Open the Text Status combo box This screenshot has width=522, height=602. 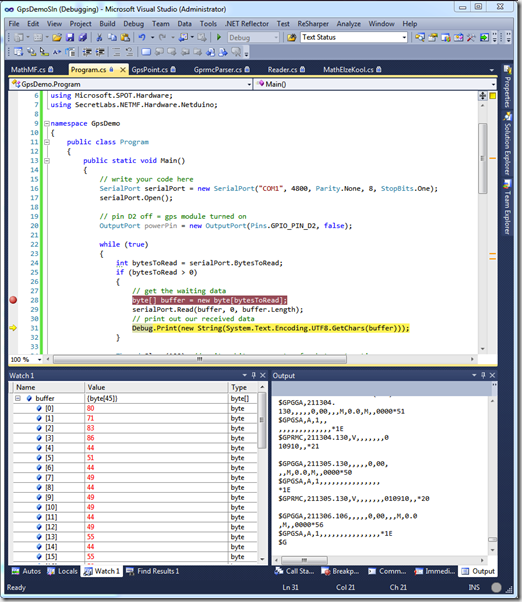tap(354, 37)
